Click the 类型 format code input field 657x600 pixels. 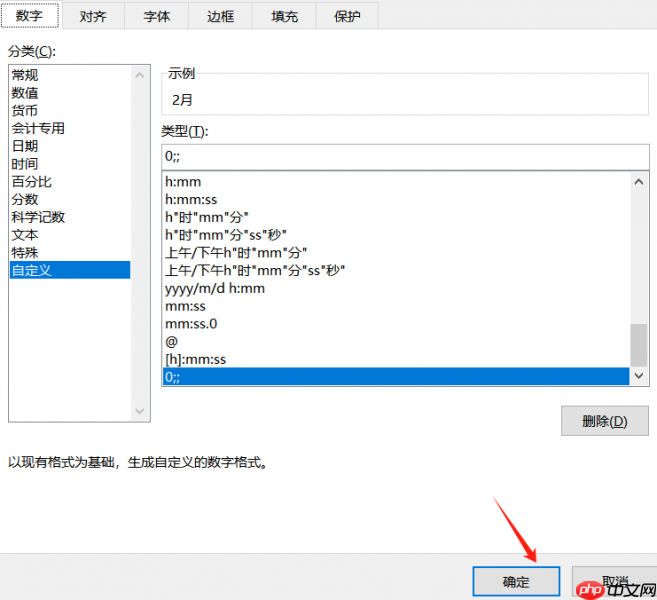405,157
